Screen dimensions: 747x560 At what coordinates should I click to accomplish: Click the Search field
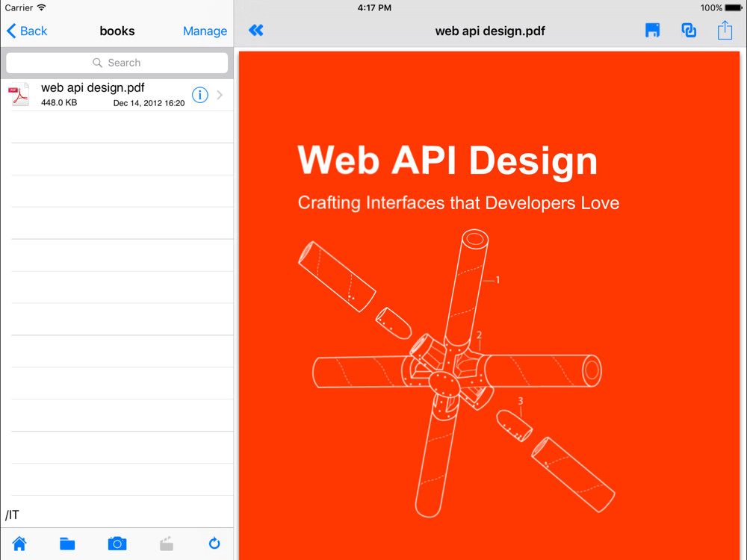pyautogui.click(x=117, y=63)
